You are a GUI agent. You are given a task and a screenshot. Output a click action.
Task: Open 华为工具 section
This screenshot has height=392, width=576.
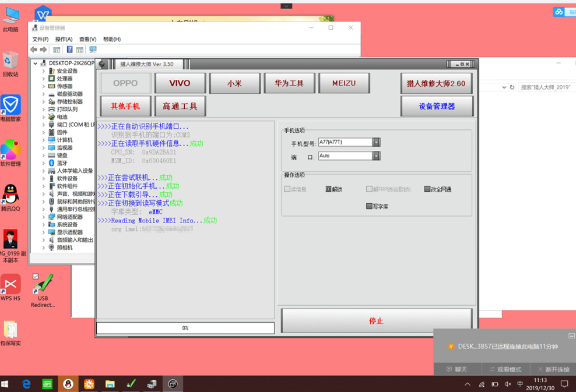pyautogui.click(x=289, y=83)
